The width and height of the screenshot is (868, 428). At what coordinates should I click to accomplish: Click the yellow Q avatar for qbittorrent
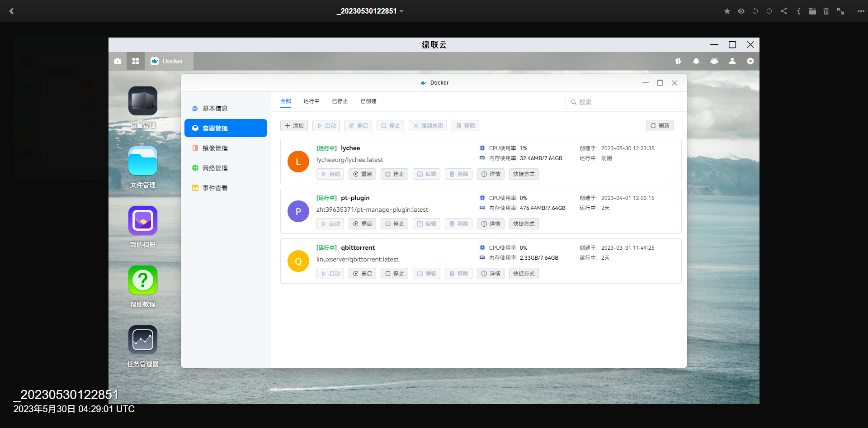(298, 261)
